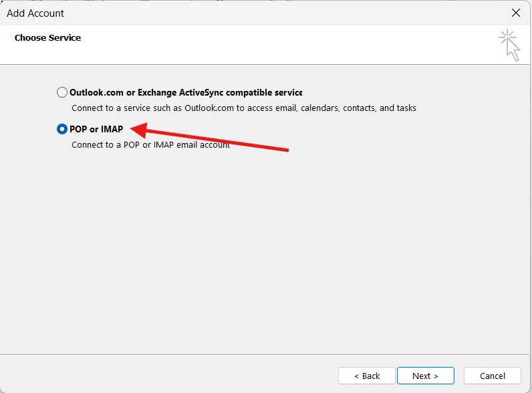Click the word 'Outlook.com' in the bold option label
The width and height of the screenshot is (532, 393).
(x=96, y=93)
